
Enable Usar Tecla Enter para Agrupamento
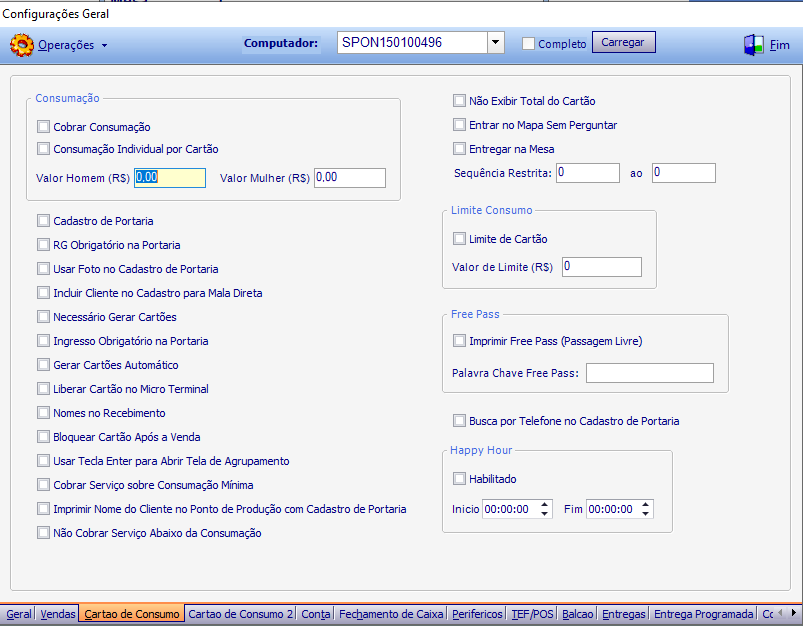pyautogui.click(x=44, y=461)
